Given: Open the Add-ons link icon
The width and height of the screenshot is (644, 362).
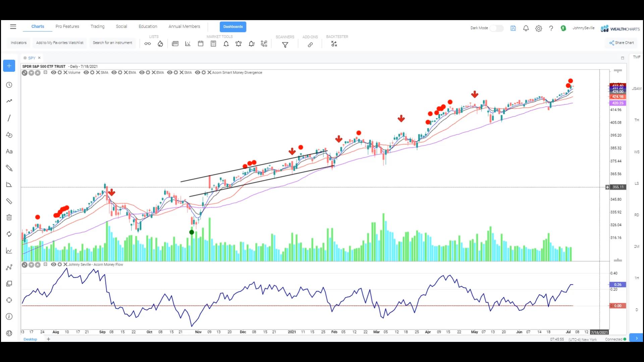Looking at the screenshot, I should pyautogui.click(x=310, y=45).
